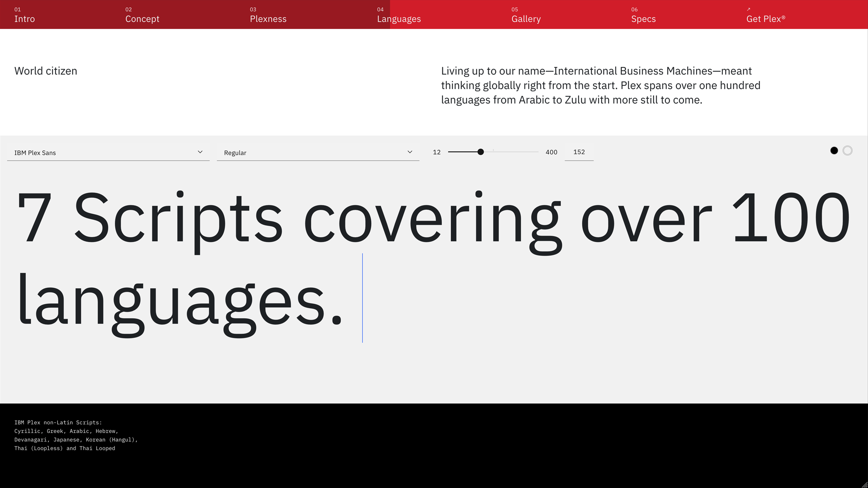Screen dimensions: 868x488
Task: Click the chevron arrow of the Regular weight selector
Action: coord(410,152)
